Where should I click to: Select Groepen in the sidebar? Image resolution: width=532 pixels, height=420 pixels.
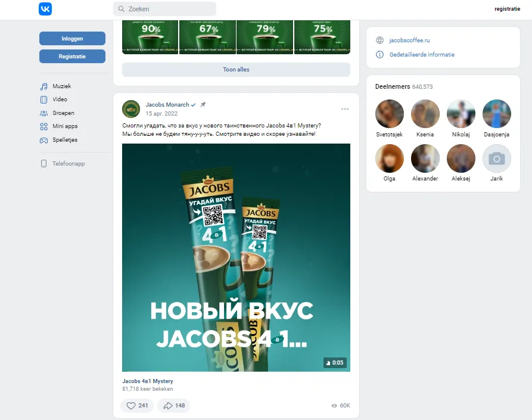62,113
